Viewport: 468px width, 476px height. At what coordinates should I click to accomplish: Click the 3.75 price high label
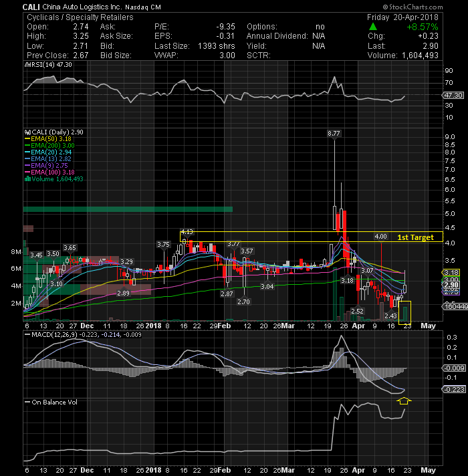coord(163,245)
